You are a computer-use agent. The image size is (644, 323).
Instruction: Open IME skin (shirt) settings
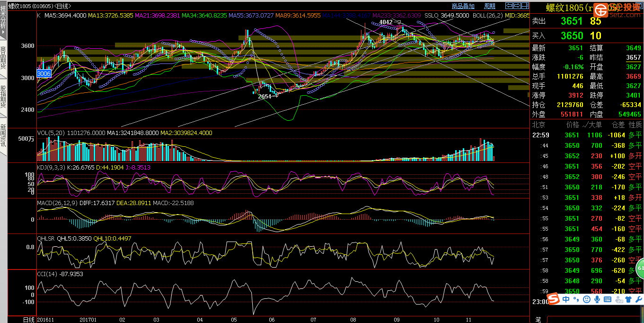pos(628,299)
